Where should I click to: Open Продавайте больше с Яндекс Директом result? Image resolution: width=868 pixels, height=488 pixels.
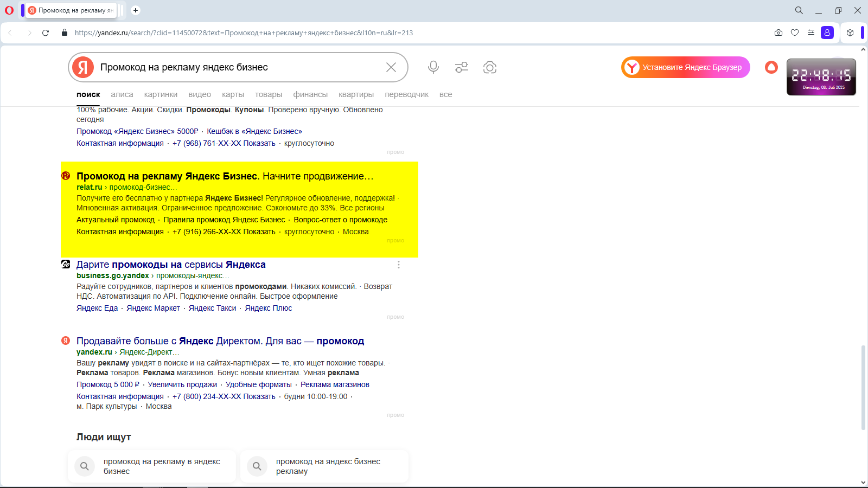tap(220, 341)
